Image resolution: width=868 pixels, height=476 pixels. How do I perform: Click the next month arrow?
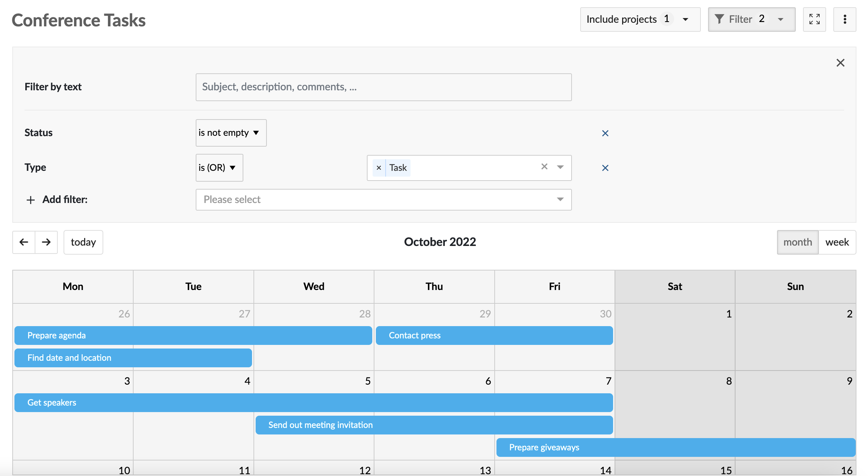46,242
